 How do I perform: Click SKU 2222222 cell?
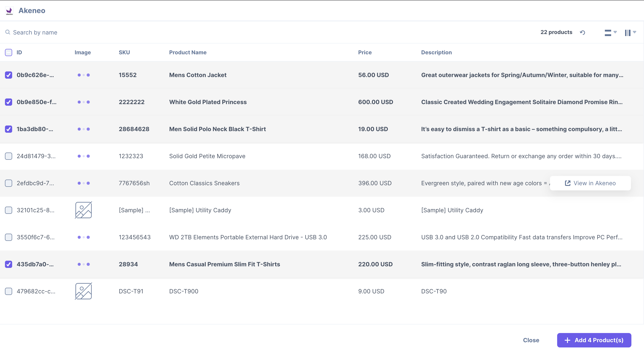click(131, 102)
